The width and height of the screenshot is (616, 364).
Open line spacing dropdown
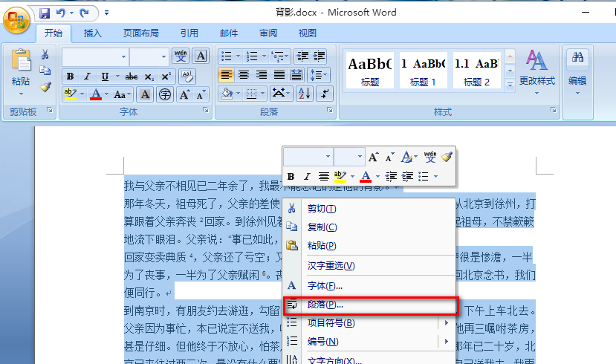click(319, 74)
